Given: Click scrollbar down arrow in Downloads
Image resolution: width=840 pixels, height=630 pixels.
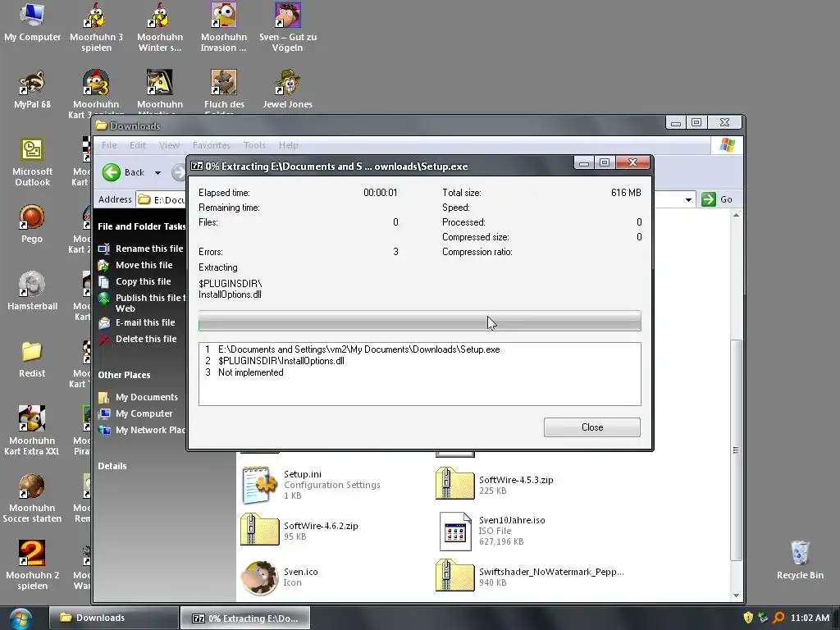Looking at the screenshot, I should (737, 596).
